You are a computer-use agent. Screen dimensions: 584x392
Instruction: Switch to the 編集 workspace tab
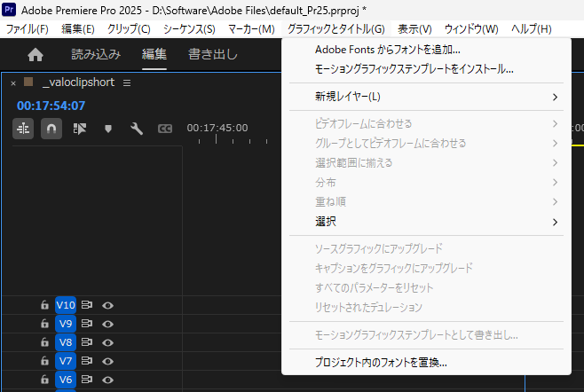(x=154, y=55)
